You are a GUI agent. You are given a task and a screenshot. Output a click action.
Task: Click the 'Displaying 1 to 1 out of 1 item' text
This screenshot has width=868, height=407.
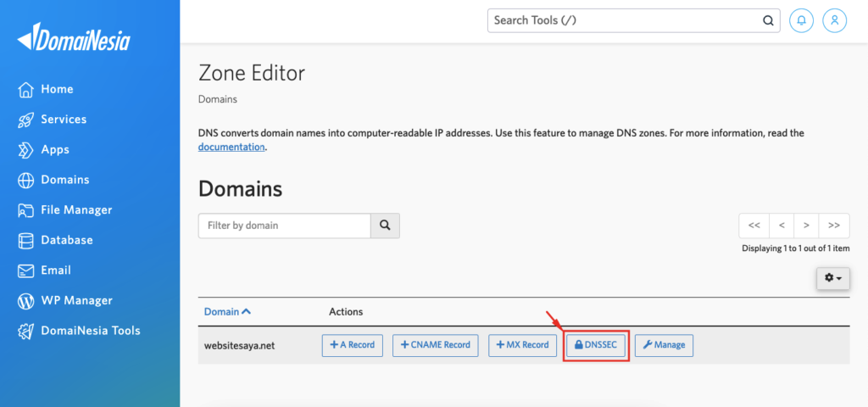click(795, 248)
